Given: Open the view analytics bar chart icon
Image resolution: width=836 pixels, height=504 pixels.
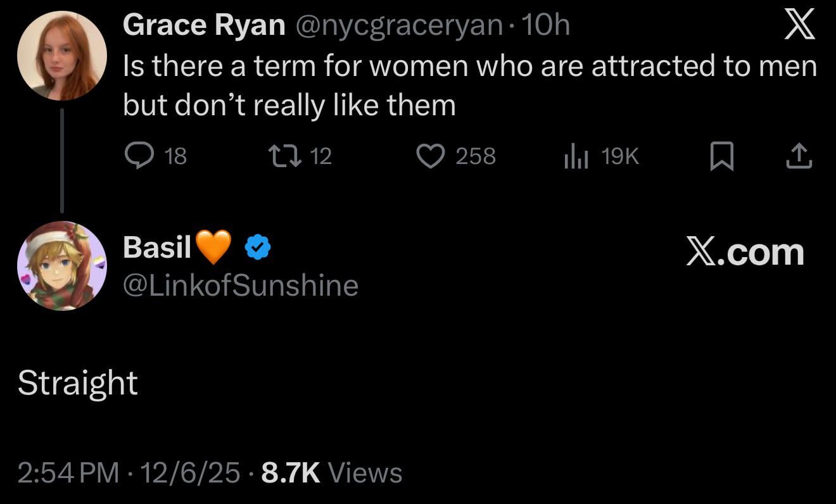Looking at the screenshot, I should point(576,156).
